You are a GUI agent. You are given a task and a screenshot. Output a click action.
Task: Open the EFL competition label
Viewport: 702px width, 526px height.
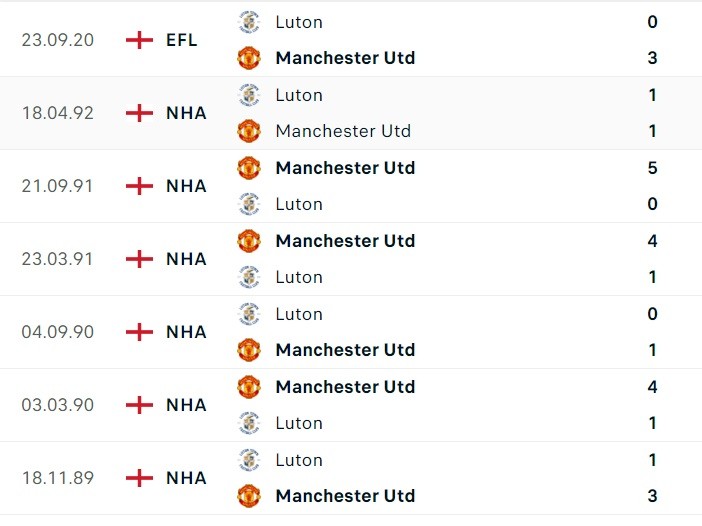pyautogui.click(x=182, y=40)
